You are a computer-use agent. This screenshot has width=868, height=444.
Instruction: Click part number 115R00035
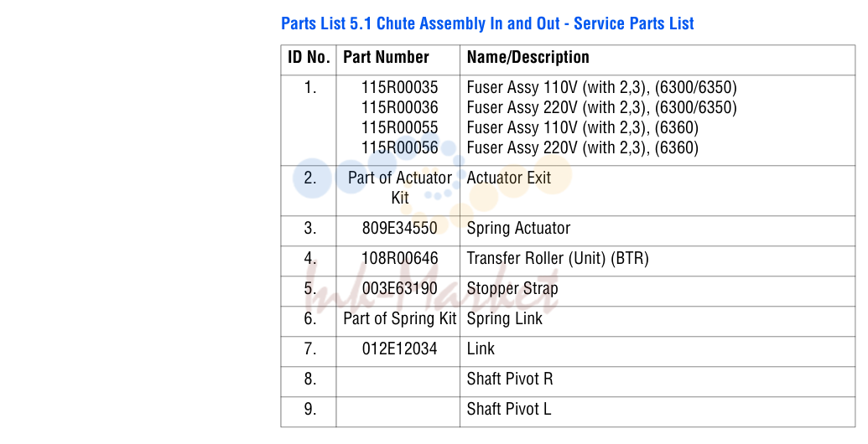point(400,87)
